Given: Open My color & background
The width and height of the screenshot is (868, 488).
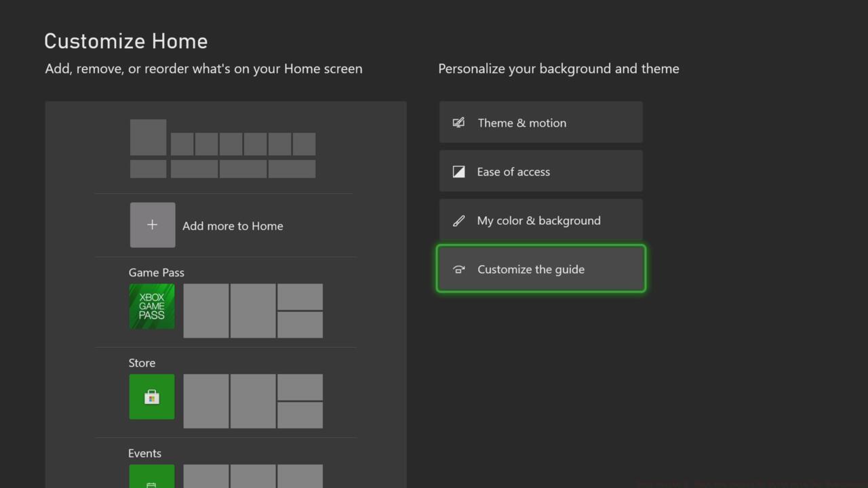Looking at the screenshot, I should (x=540, y=220).
